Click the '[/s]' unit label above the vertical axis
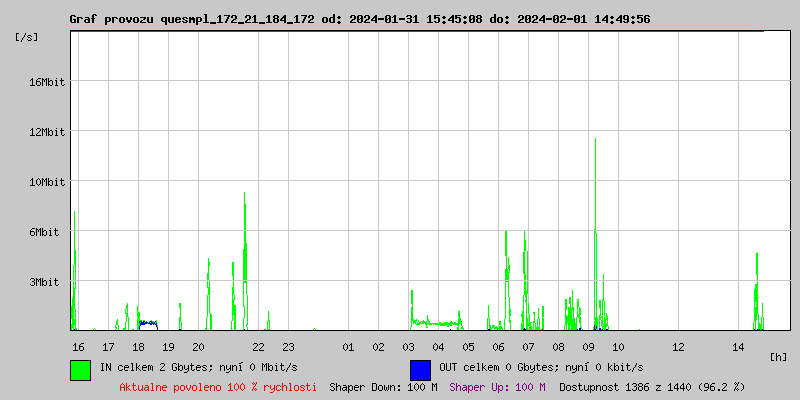800x400 pixels. (27, 37)
